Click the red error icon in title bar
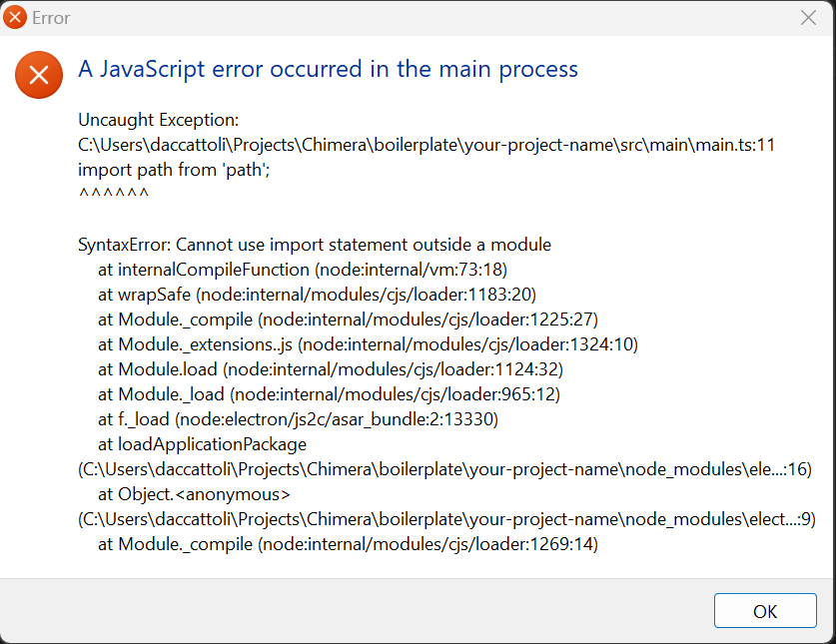Image resolution: width=836 pixels, height=644 pixels. pos(14,17)
